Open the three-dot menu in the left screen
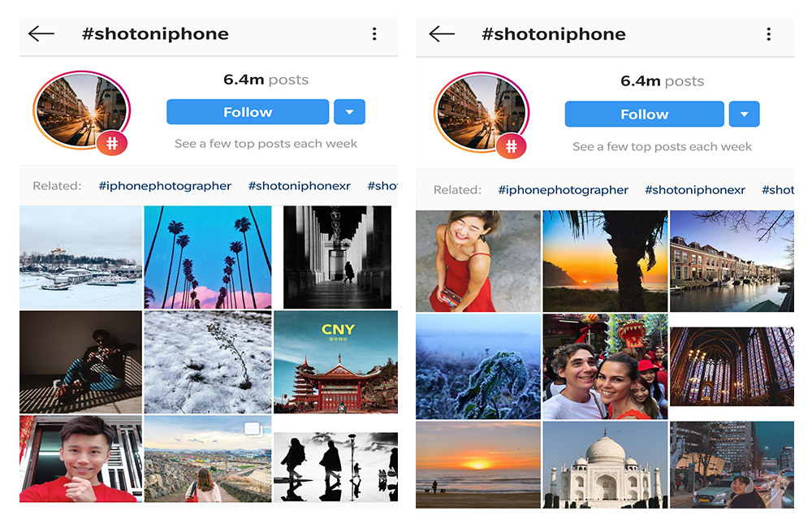The height and width of the screenshot is (528, 812). click(x=374, y=34)
